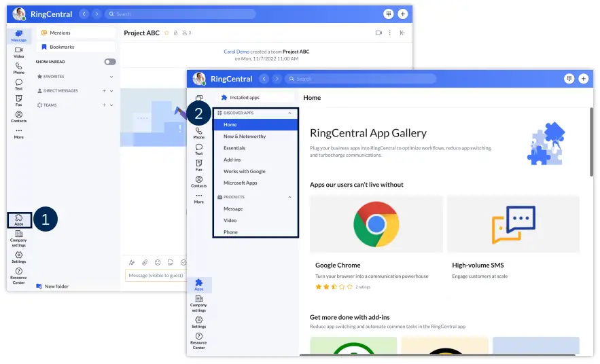Add a new direct message with plus
Image resolution: width=600 pixels, height=364 pixels.
(104, 90)
